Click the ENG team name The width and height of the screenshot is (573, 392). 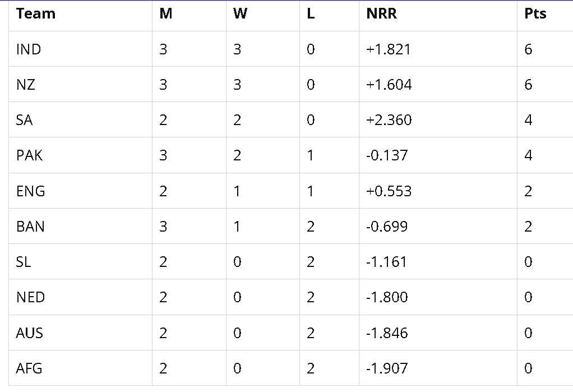click(31, 191)
